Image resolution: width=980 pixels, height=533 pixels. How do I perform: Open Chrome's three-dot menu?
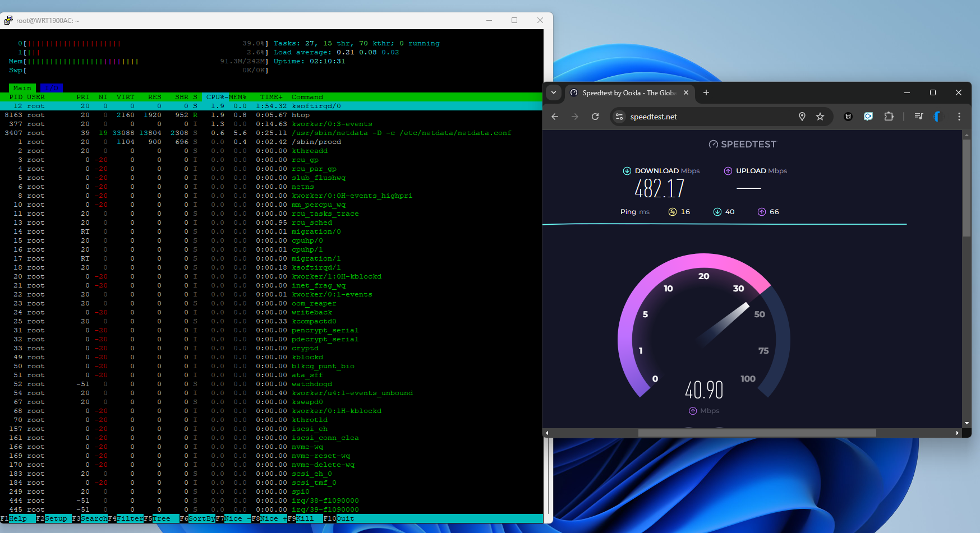(x=959, y=117)
